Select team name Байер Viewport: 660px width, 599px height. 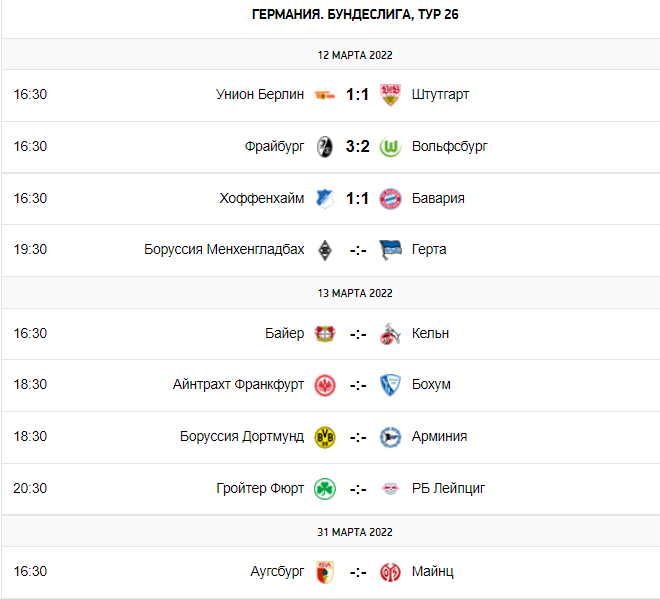click(x=285, y=334)
